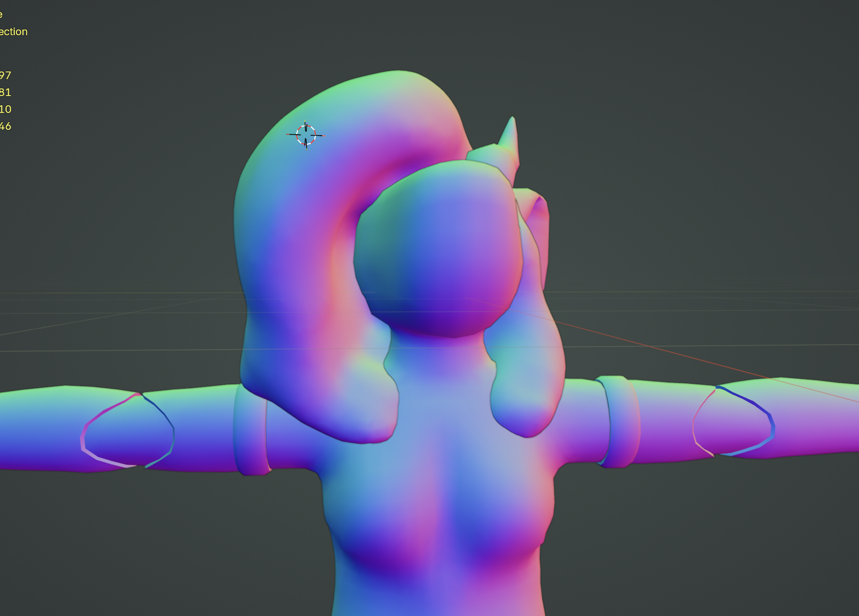Click the yellow "ection" overlay text
The width and height of the screenshot is (859, 616).
[x=14, y=32]
